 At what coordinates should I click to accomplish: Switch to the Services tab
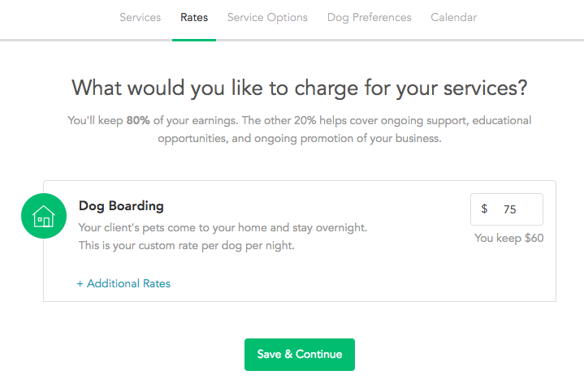coord(140,18)
